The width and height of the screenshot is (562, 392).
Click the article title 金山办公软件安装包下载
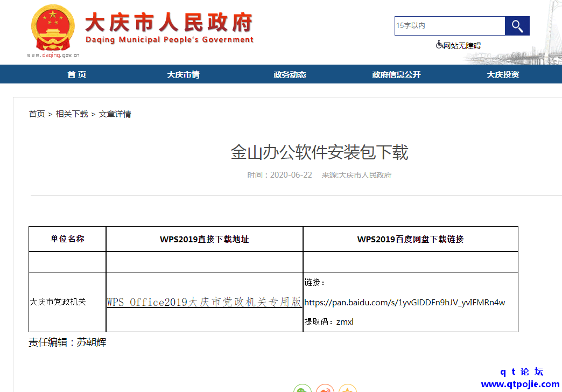coord(319,152)
